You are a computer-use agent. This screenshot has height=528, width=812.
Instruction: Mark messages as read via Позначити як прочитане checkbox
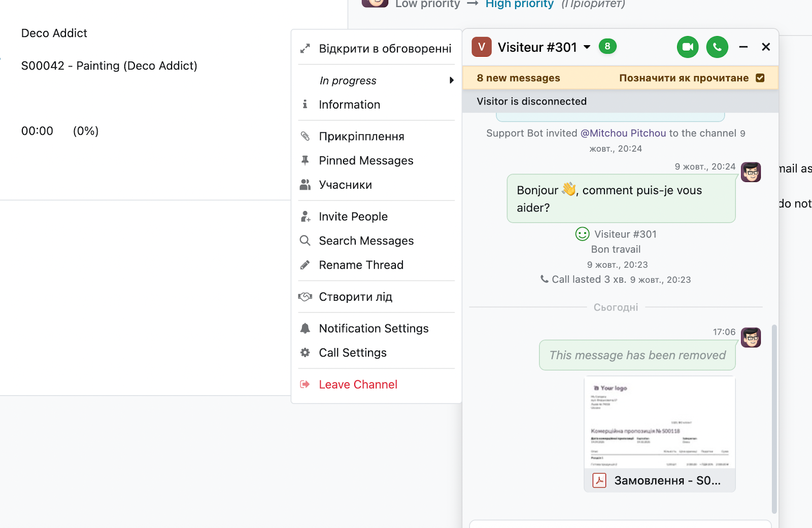tap(760, 78)
